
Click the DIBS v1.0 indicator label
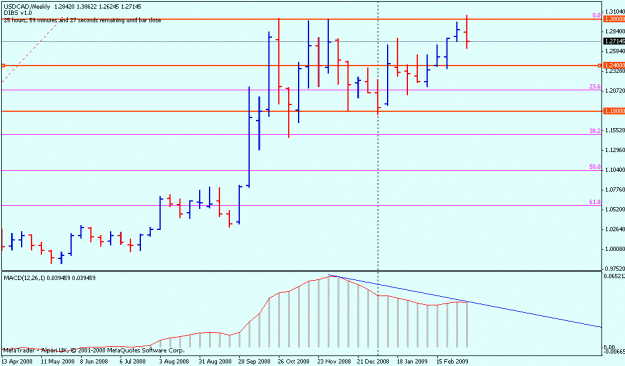click(18, 13)
